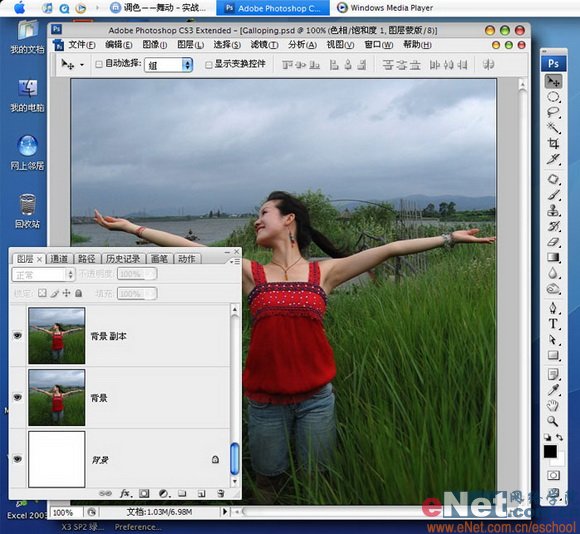Click the add layer style fx icon
The image size is (580, 534).
pyautogui.click(x=125, y=493)
